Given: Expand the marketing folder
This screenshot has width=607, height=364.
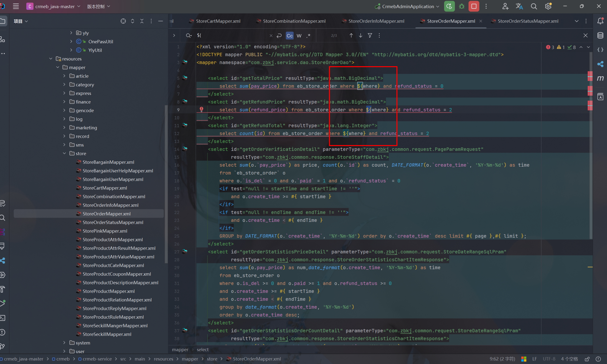Looking at the screenshot, I should tap(65, 128).
